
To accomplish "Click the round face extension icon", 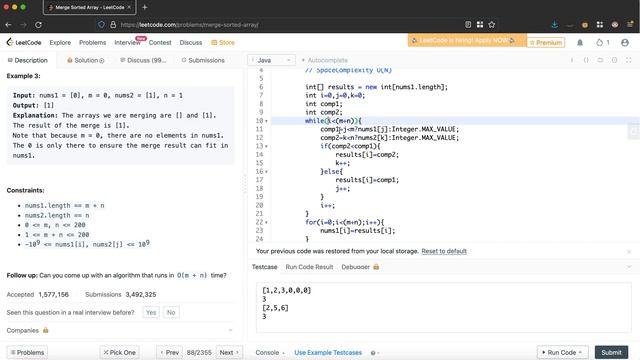I will point(615,24).
